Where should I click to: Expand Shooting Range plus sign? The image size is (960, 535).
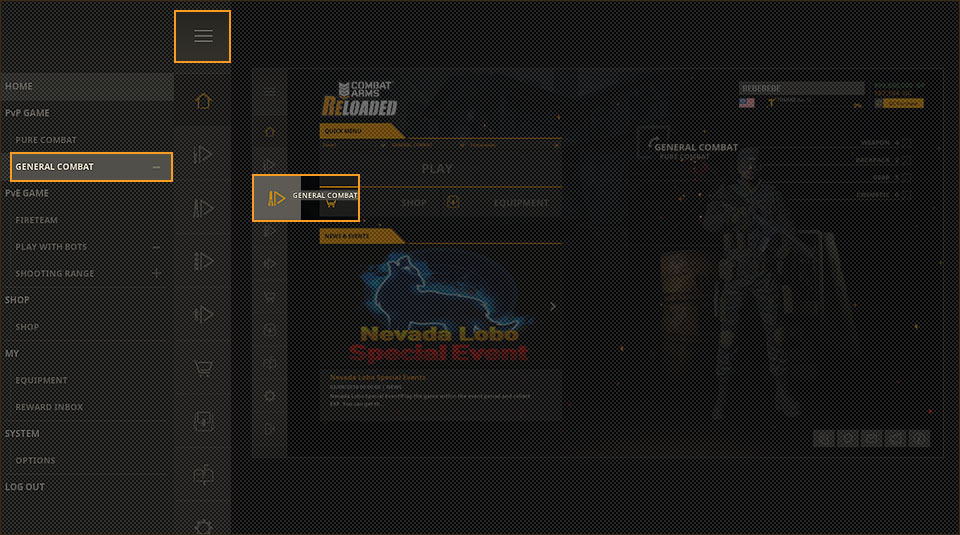click(x=156, y=274)
